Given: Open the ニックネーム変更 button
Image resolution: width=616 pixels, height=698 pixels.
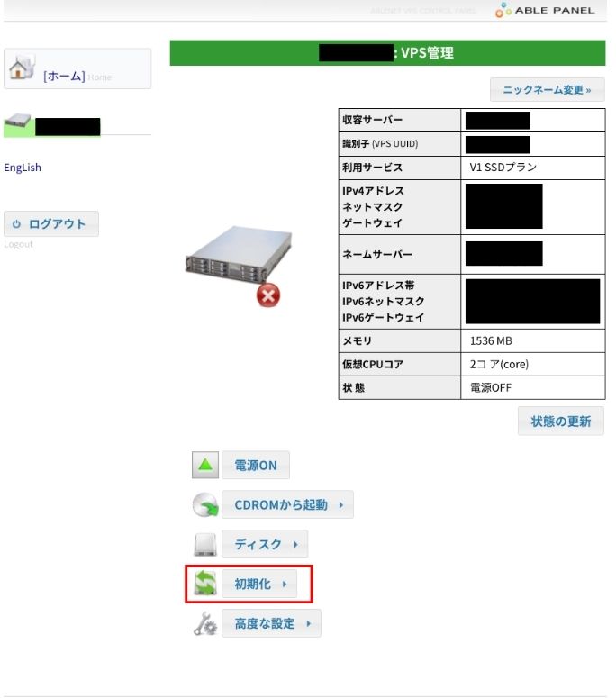Looking at the screenshot, I should coord(547,89).
